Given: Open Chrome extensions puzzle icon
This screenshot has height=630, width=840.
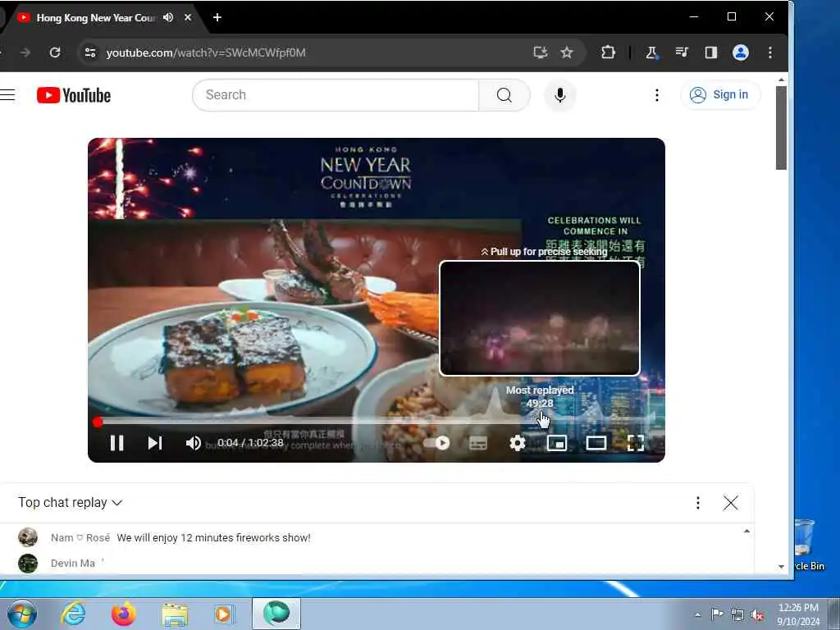Looking at the screenshot, I should (x=608, y=52).
